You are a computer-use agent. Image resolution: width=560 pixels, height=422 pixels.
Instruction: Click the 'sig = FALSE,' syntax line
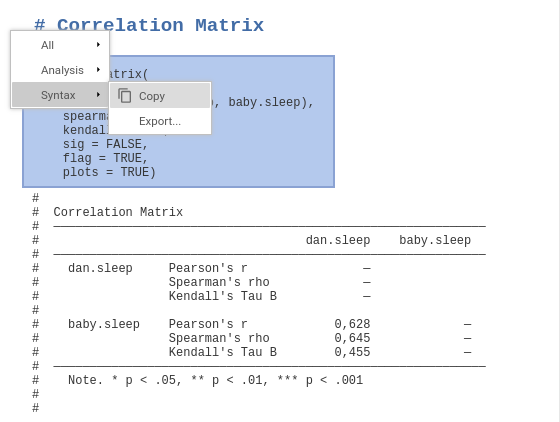click(x=105, y=144)
